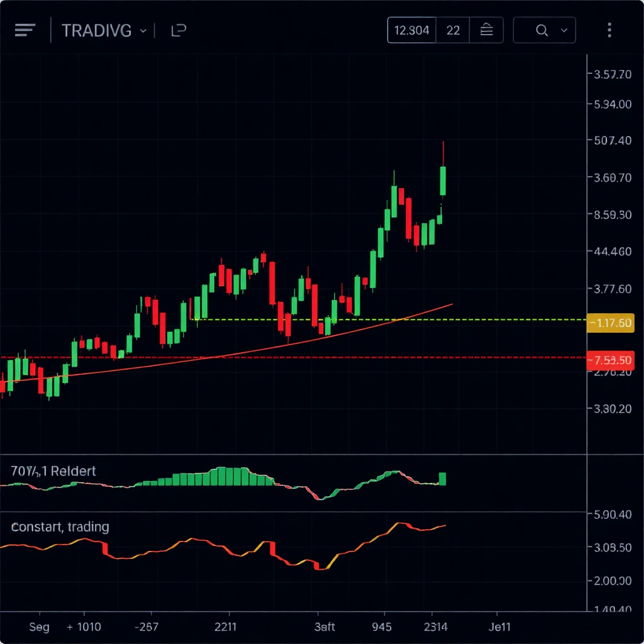Expand the chevron next to search

click(x=564, y=30)
